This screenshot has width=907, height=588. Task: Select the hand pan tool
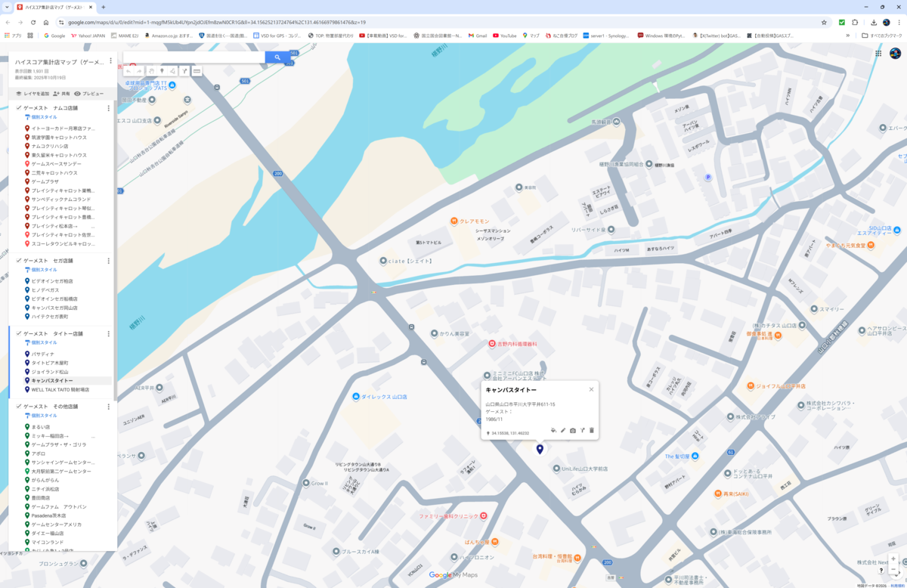click(x=151, y=71)
